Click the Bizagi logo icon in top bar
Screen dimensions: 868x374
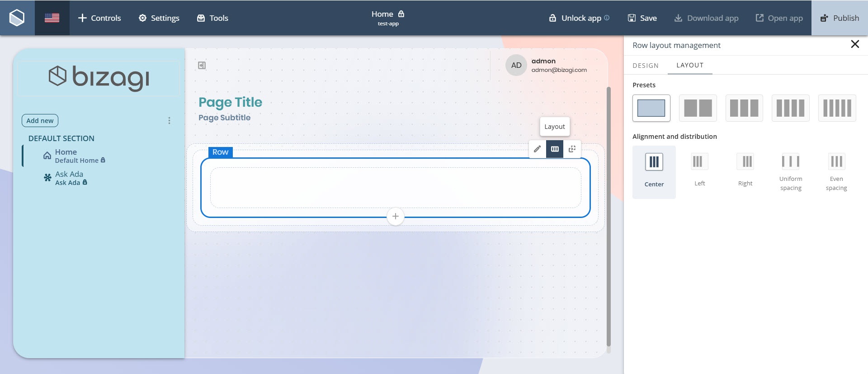point(17,18)
